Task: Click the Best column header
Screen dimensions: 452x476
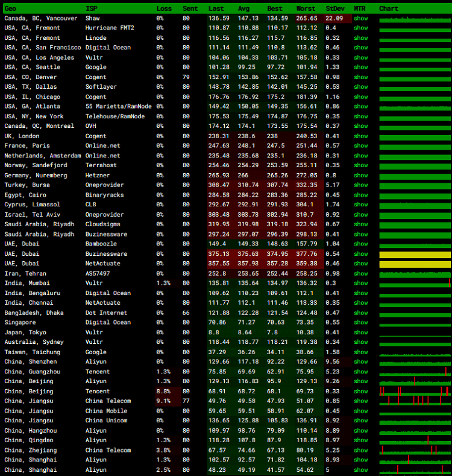Action: click(x=275, y=8)
